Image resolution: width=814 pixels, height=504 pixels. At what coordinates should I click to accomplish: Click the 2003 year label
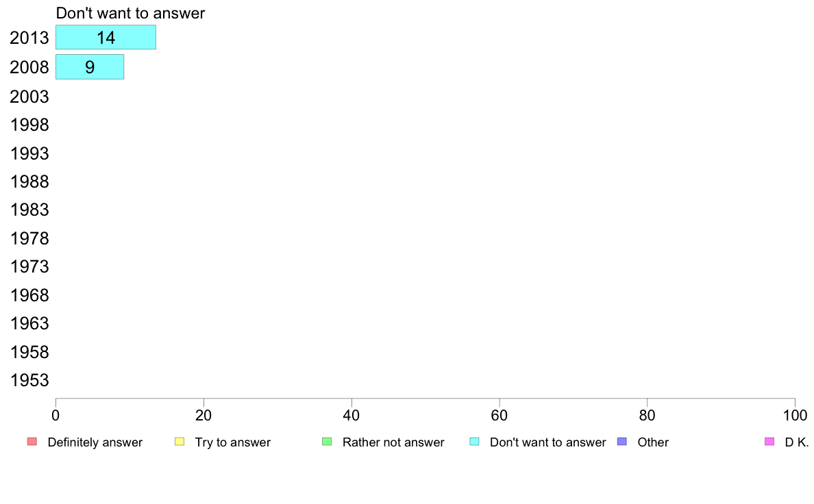pyautogui.click(x=29, y=97)
